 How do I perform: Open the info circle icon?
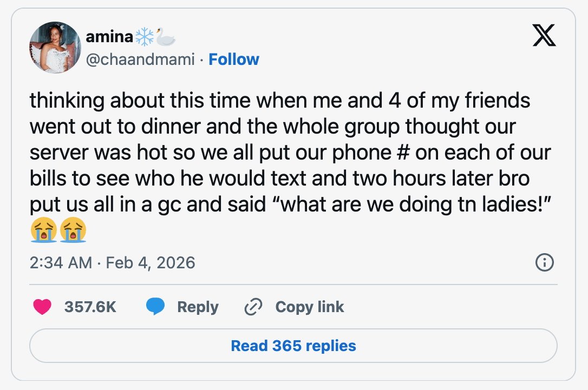[x=544, y=263]
